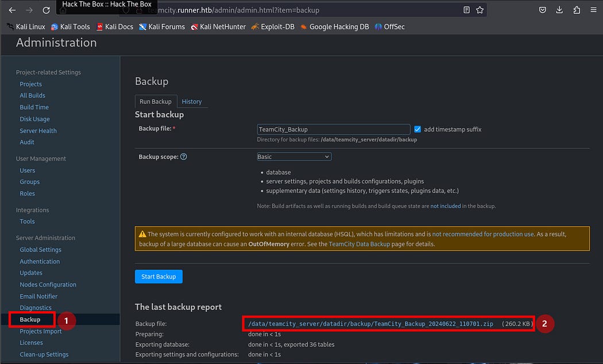Open All Builds in the sidebar
Screen dimensions: 603x364
coord(32,95)
